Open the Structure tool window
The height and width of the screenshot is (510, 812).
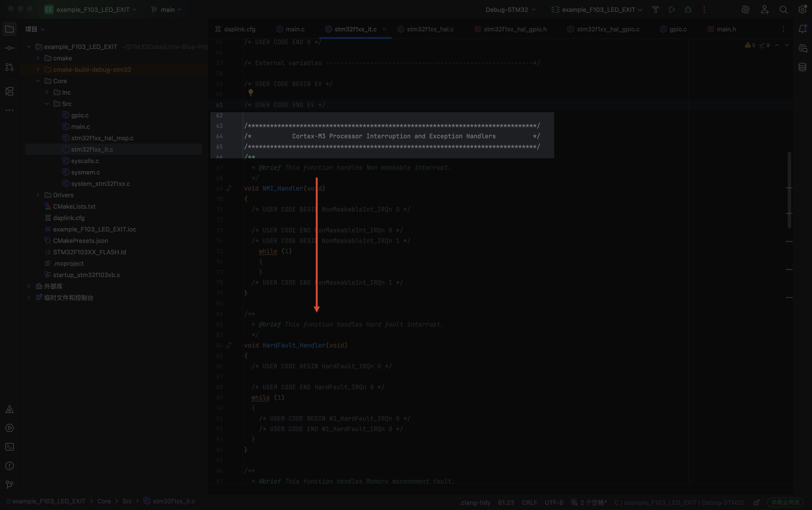pos(9,91)
